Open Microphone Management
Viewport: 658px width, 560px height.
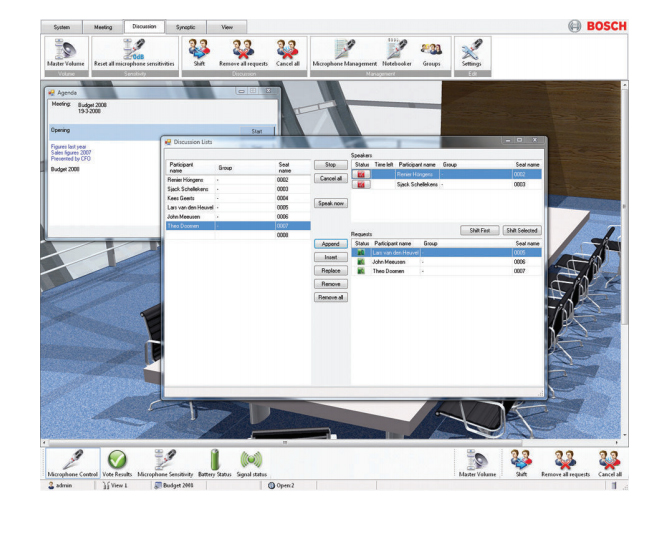[x=344, y=50]
